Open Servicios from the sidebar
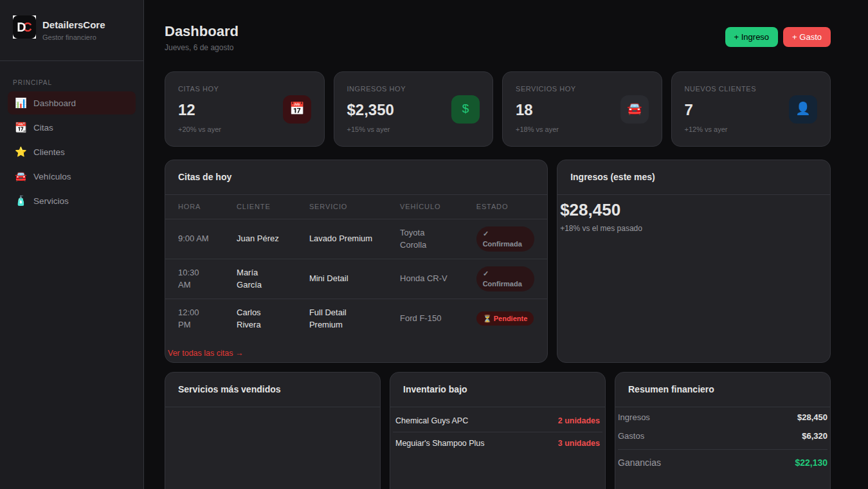The width and height of the screenshot is (868, 489). (71, 201)
